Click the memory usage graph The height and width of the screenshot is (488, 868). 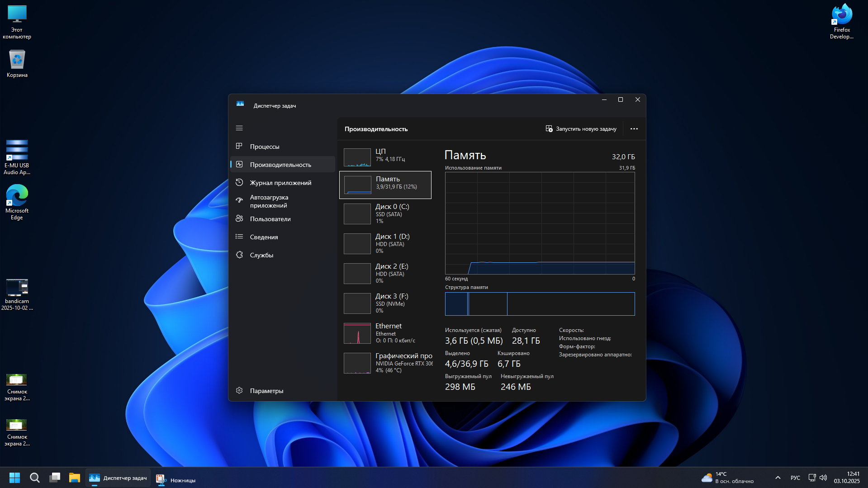tap(540, 223)
